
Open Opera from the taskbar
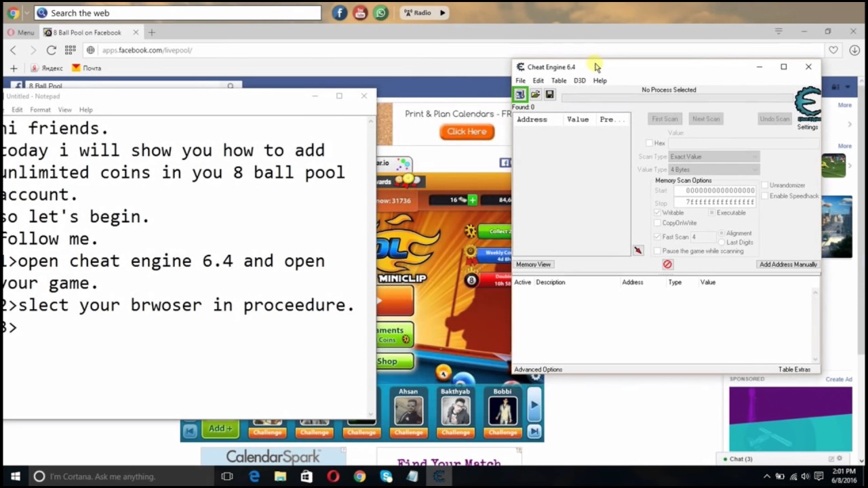coord(333,476)
